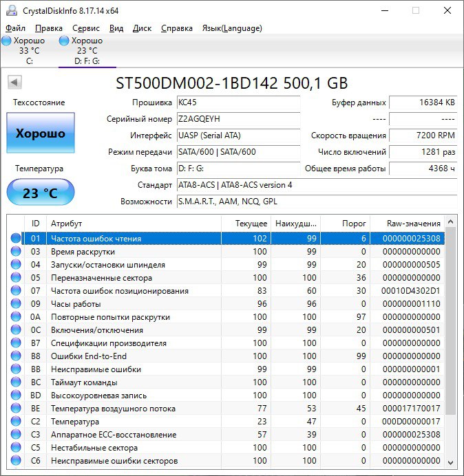
Task: Open the Вид menu
Action: (x=116, y=28)
